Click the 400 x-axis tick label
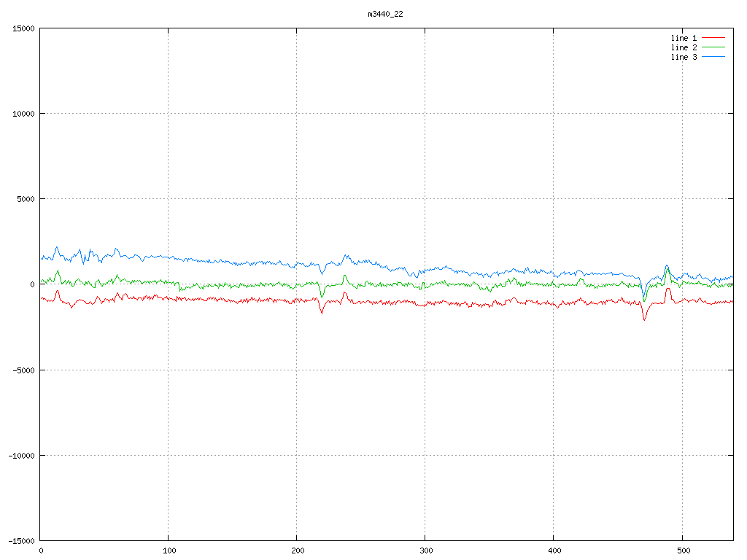Screen dimensions: 747x560 point(554,551)
